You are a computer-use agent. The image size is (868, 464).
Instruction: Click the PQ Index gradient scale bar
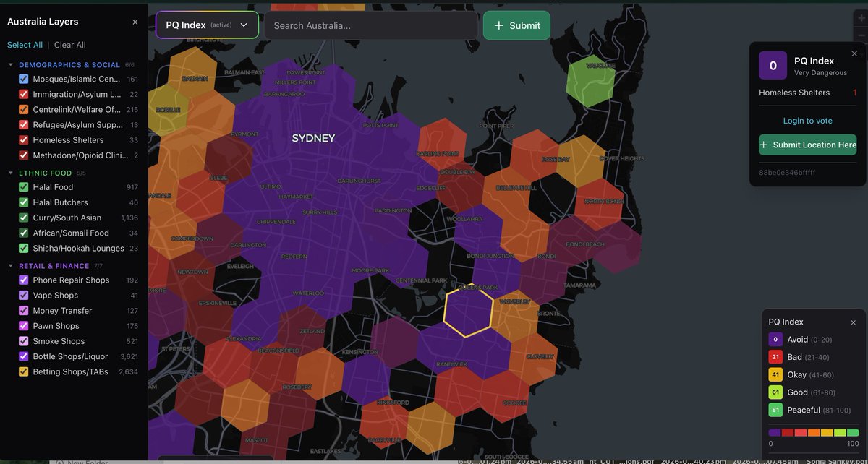814,432
